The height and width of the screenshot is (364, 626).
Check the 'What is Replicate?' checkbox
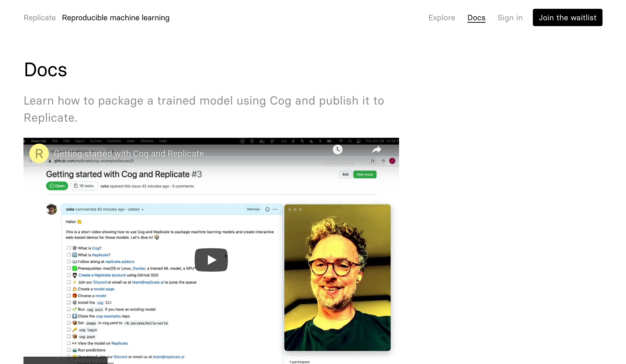(x=68, y=255)
